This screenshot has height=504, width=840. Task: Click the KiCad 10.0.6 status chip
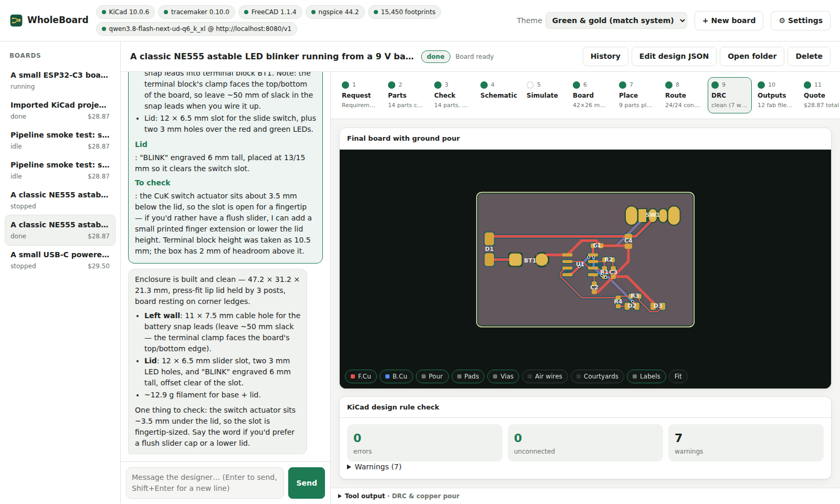tap(125, 12)
